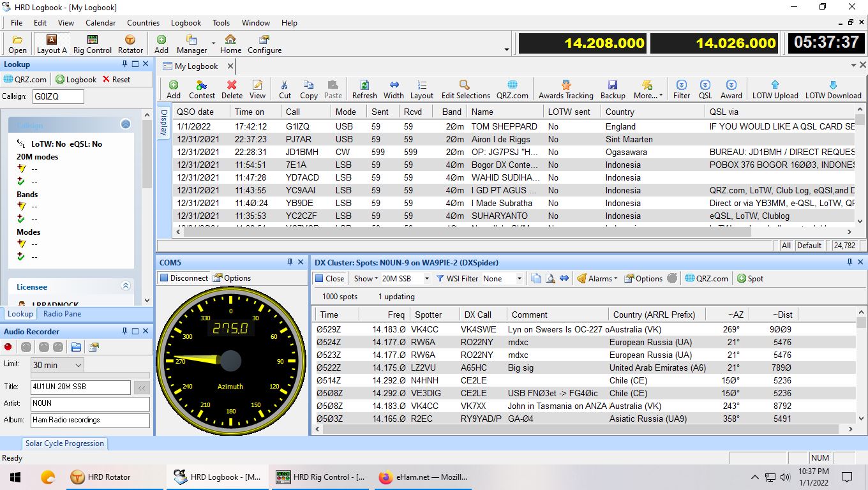Disconnect the COM5 rotator

184,278
